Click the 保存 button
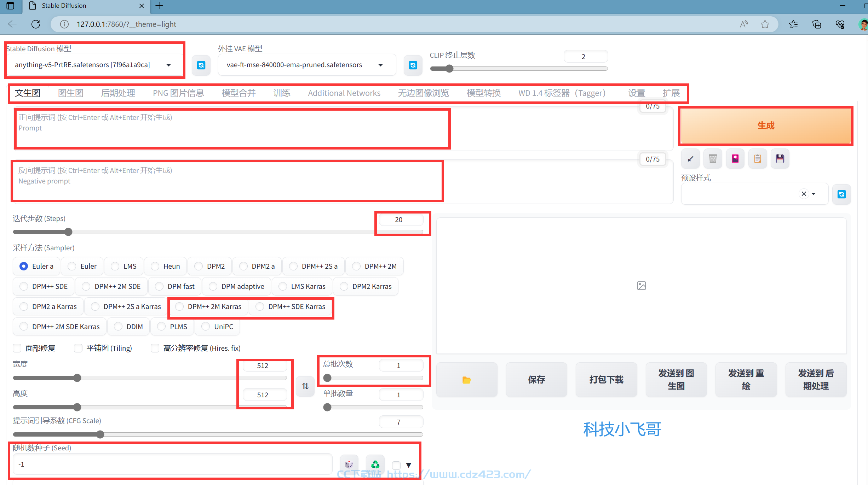Image resolution: width=868 pixels, height=485 pixels. [x=536, y=380]
